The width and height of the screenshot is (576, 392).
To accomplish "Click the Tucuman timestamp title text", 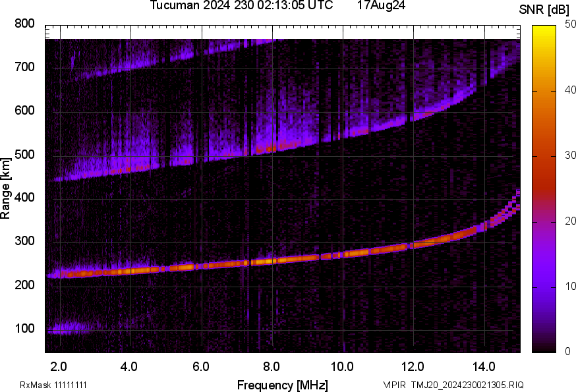I will 241,6.
